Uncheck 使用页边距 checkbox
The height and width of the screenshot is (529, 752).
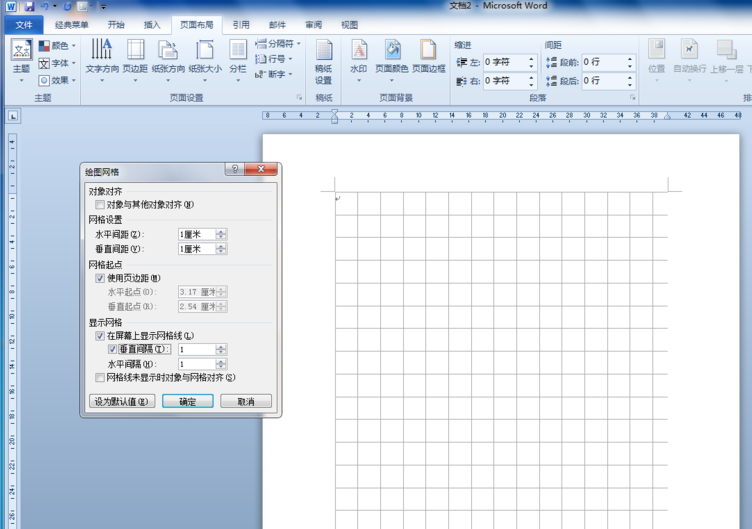pyautogui.click(x=100, y=278)
